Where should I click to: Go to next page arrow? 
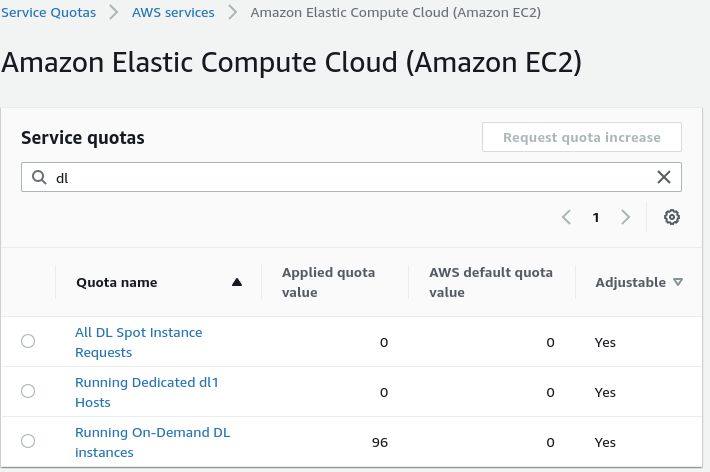point(626,217)
